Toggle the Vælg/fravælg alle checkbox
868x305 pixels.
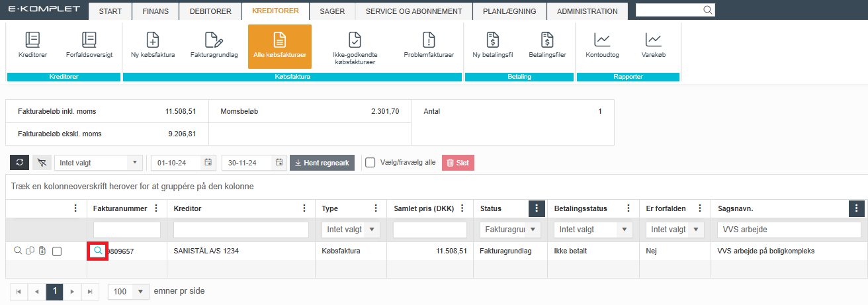(x=370, y=163)
